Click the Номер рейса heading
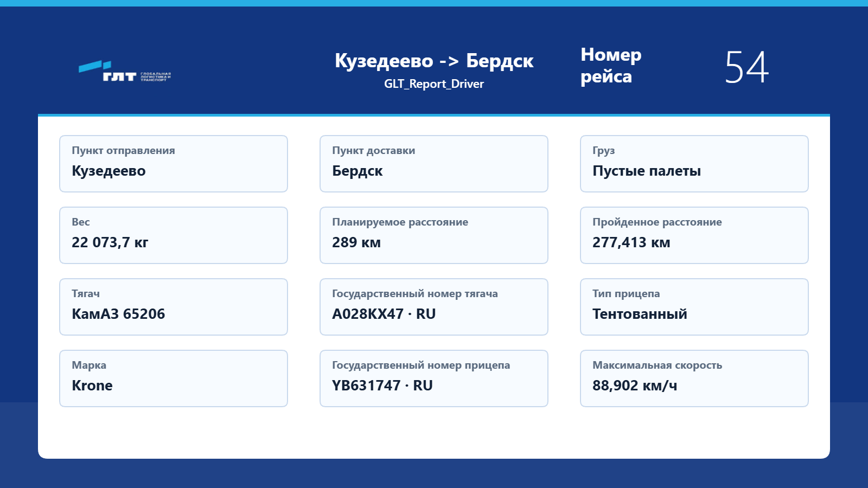The image size is (868, 488). (611, 66)
